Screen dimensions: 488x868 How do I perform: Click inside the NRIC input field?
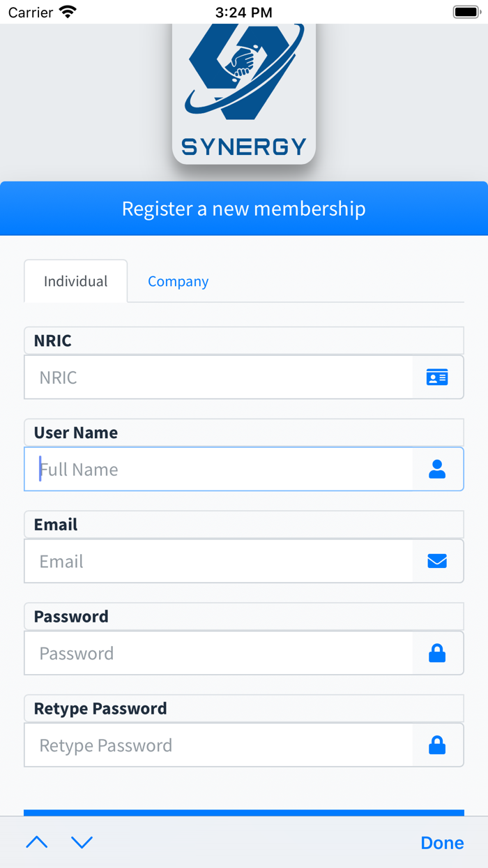pos(209,377)
